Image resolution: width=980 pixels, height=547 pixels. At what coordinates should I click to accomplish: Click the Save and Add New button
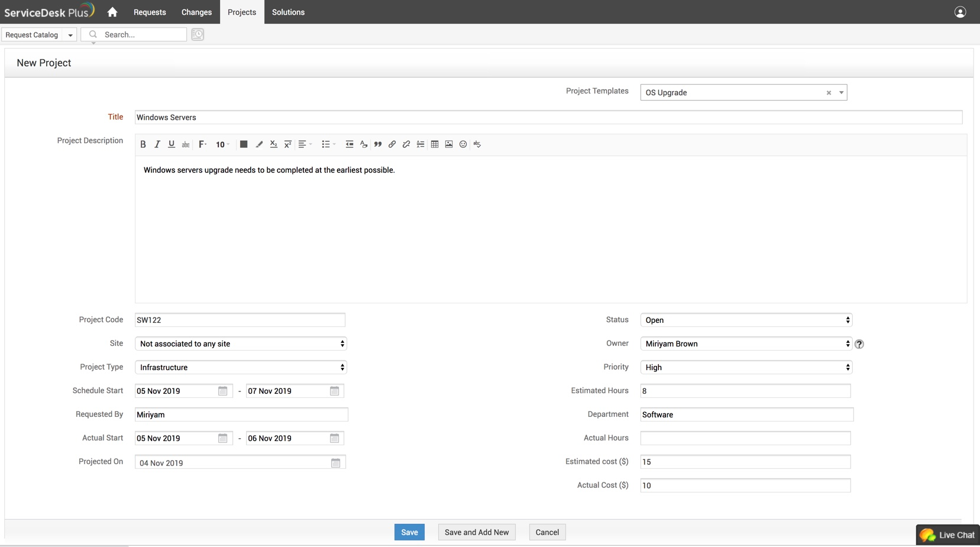click(x=477, y=532)
